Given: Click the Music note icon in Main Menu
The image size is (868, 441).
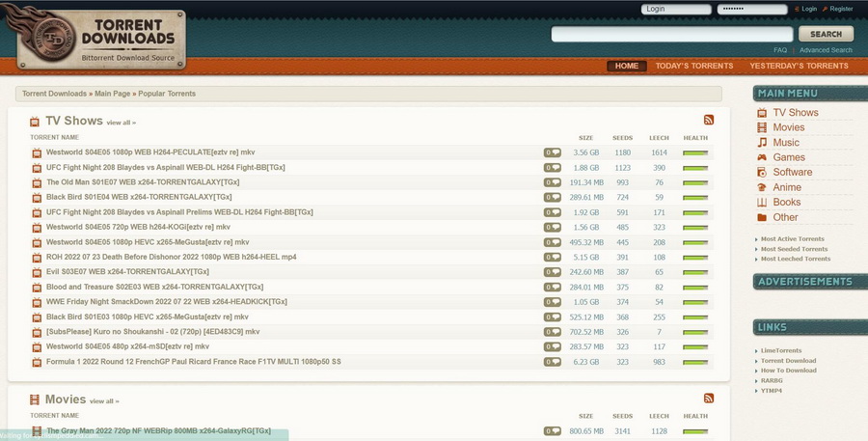Looking at the screenshot, I should (x=762, y=143).
